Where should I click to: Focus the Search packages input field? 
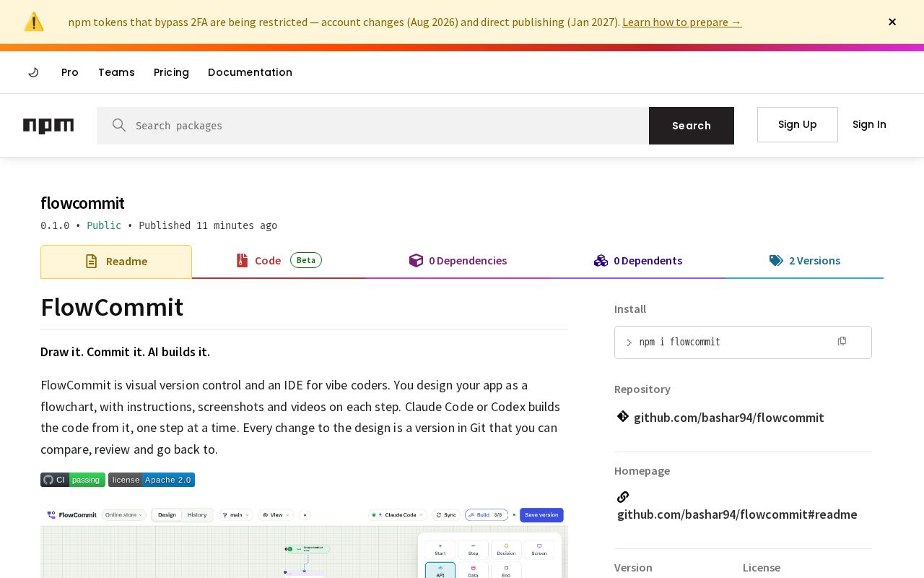(x=372, y=126)
